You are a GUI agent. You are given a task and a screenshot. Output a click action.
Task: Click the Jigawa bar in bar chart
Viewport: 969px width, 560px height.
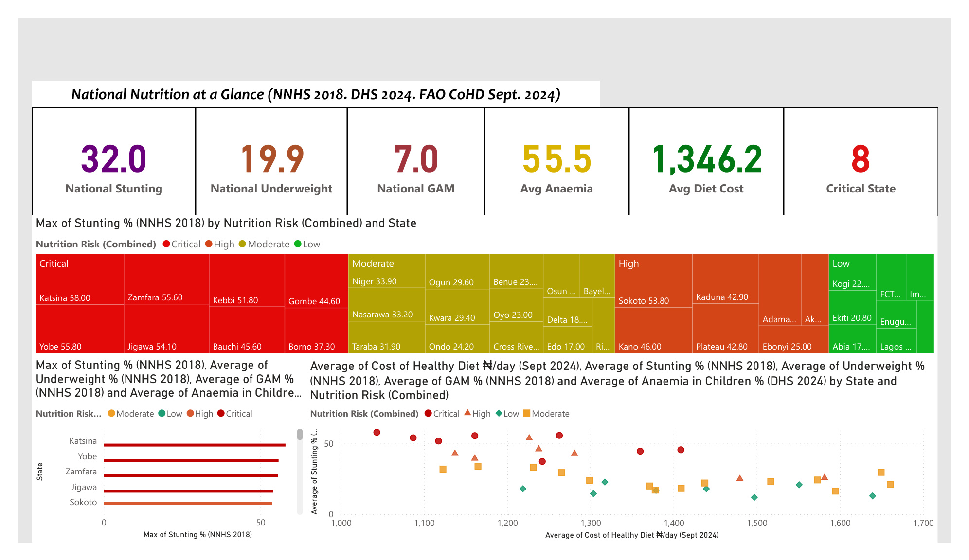pos(188,491)
